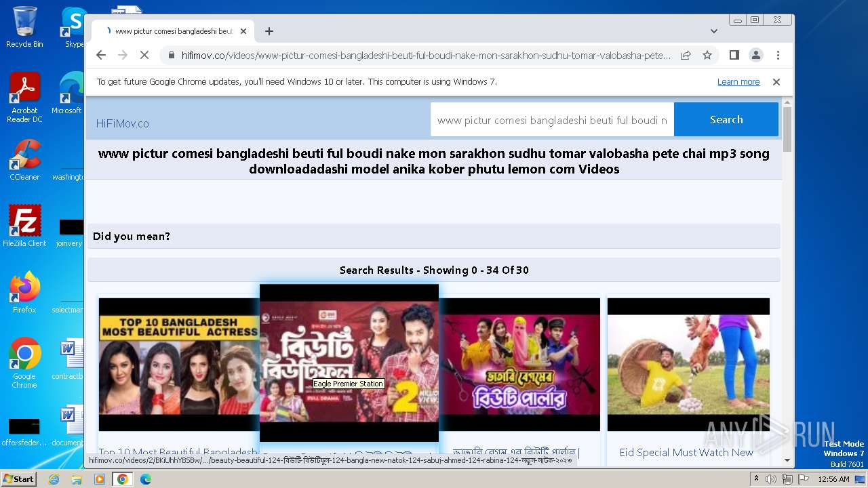Click Eid Special Must Watch New title
Image resolution: width=868 pixels, height=488 pixels.
click(x=686, y=452)
